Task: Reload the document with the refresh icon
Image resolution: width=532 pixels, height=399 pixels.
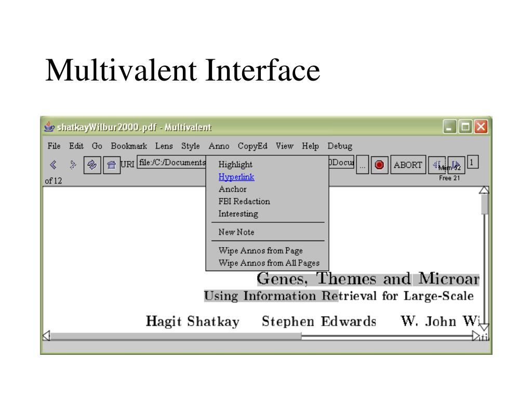Action: coord(92,165)
